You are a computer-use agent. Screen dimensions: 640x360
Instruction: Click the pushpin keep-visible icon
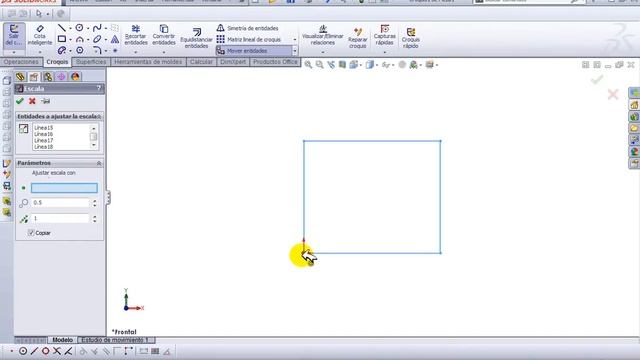pos(46,101)
